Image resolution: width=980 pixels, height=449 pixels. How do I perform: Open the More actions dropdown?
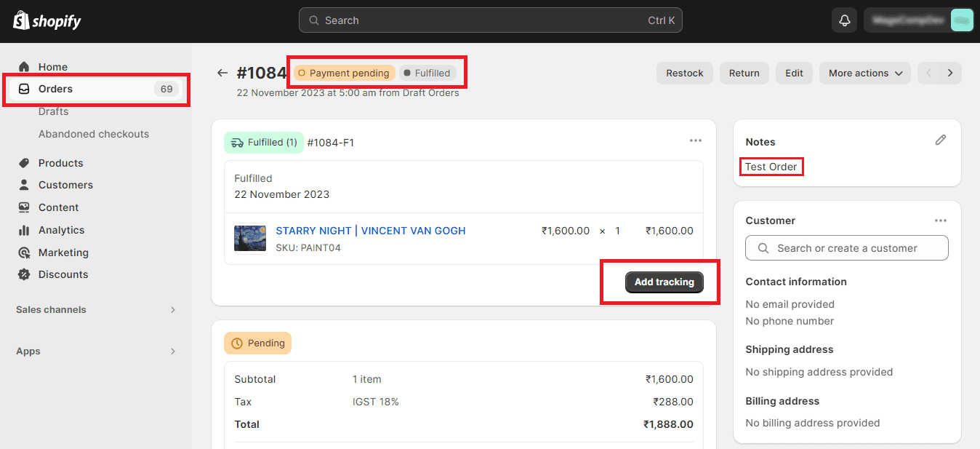click(864, 73)
